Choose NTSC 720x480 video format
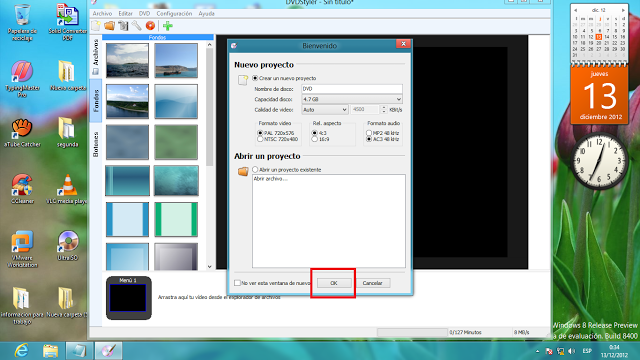 [x=260, y=139]
